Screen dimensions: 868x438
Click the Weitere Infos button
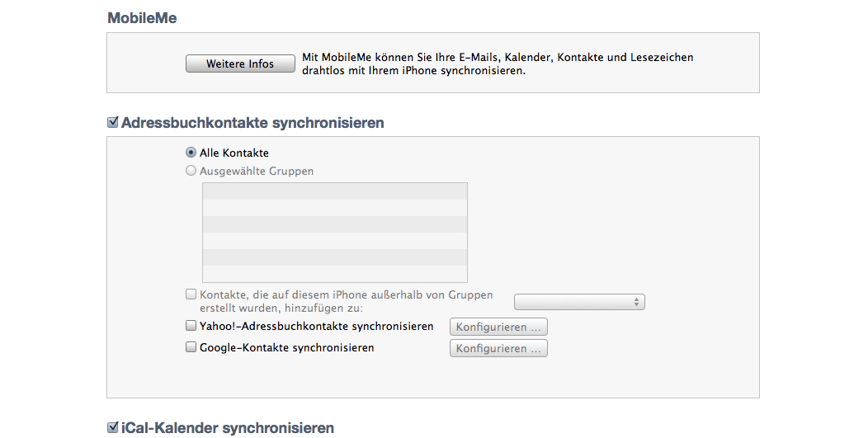(x=240, y=64)
